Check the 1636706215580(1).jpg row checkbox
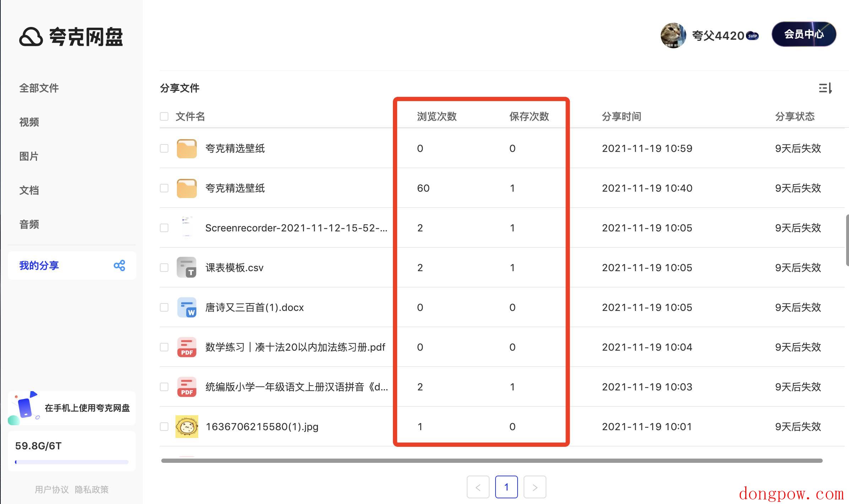Image resolution: width=849 pixels, height=504 pixels. coord(164,427)
